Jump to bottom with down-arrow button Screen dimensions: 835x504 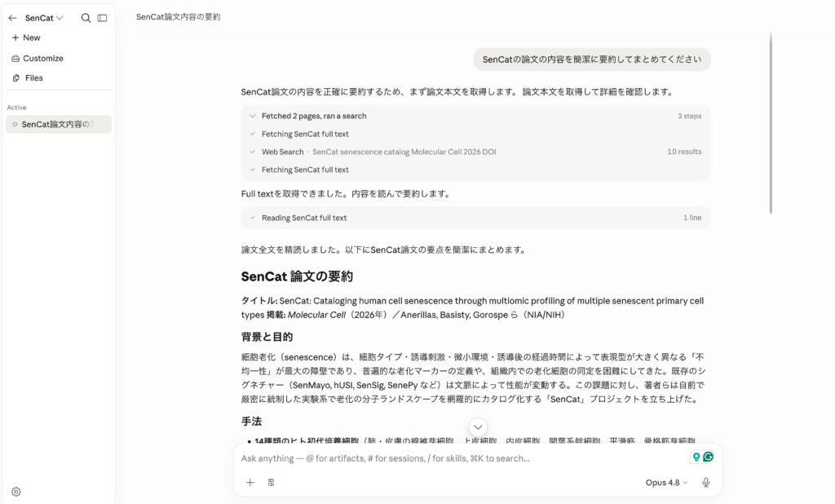click(x=478, y=427)
